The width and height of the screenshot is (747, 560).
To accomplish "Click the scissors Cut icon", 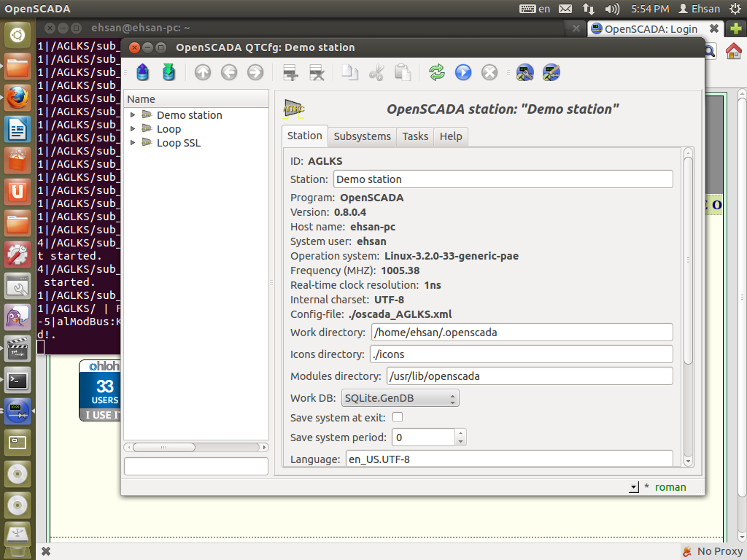I will 376,72.
